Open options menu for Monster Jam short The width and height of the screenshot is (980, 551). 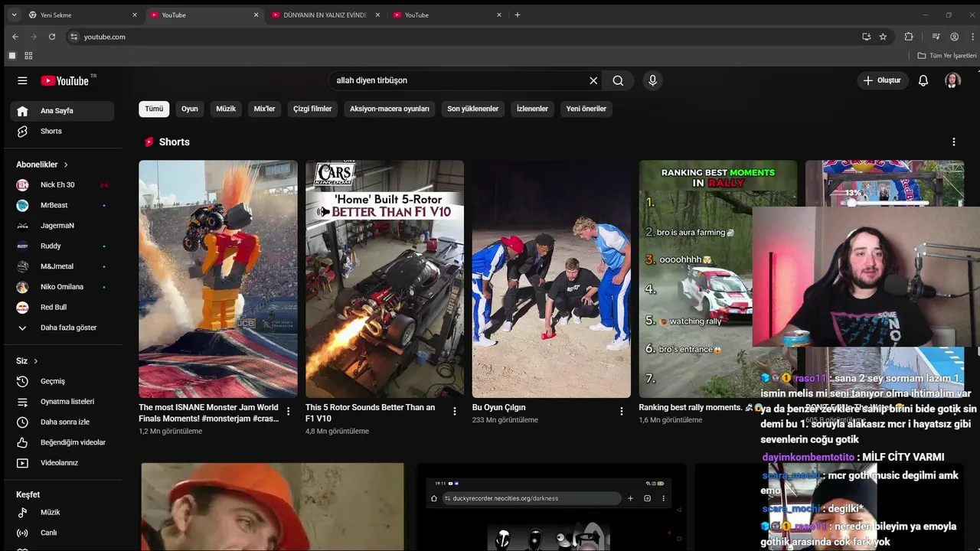pos(288,411)
